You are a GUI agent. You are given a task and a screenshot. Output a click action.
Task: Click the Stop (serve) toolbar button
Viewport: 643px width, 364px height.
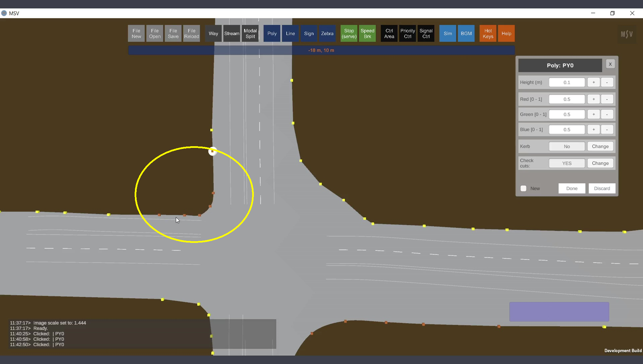coord(349,33)
